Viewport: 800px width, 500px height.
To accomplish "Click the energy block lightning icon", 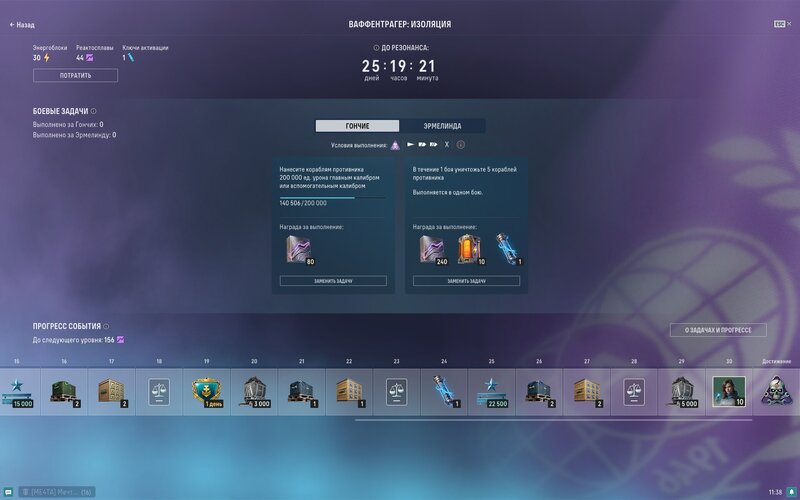I will pos(47,58).
